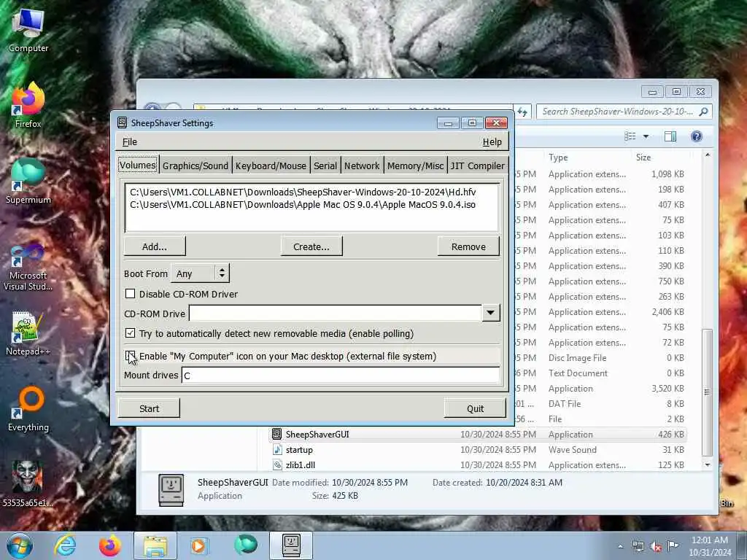The width and height of the screenshot is (747, 560).
Task: Select the Volumes tab
Action: 138,166
